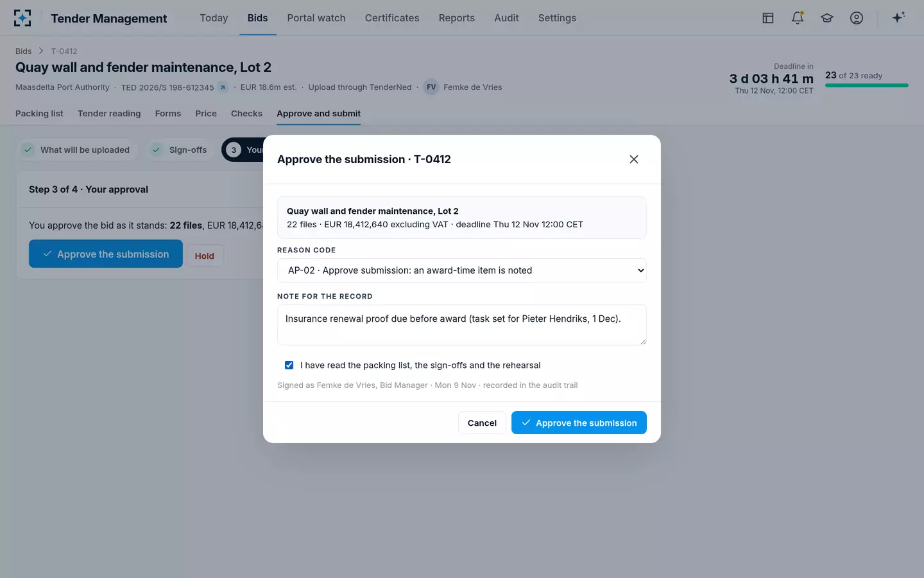Image resolution: width=924 pixels, height=578 pixels.
Task: Open the layout panel icon in header
Action: (768, 18)
